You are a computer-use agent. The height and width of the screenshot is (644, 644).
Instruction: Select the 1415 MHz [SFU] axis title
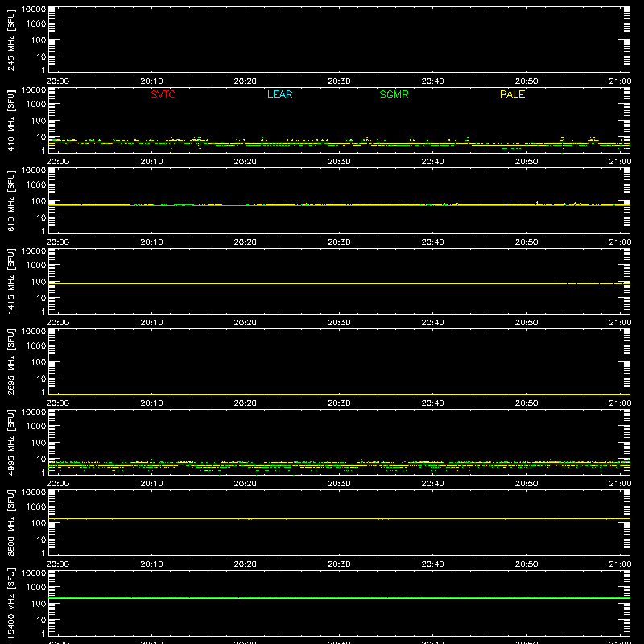click(x=10, y=281)
